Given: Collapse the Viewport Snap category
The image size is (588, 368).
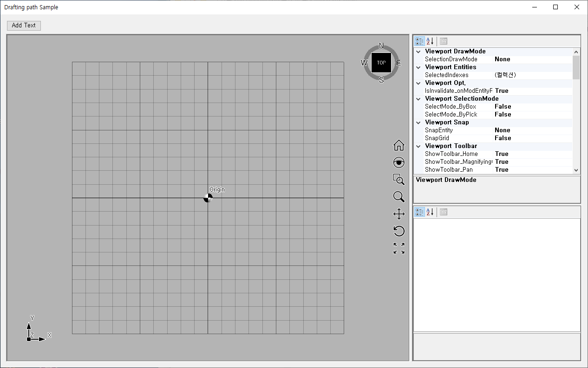Looking at the screenshot, I should pos(418,123).
